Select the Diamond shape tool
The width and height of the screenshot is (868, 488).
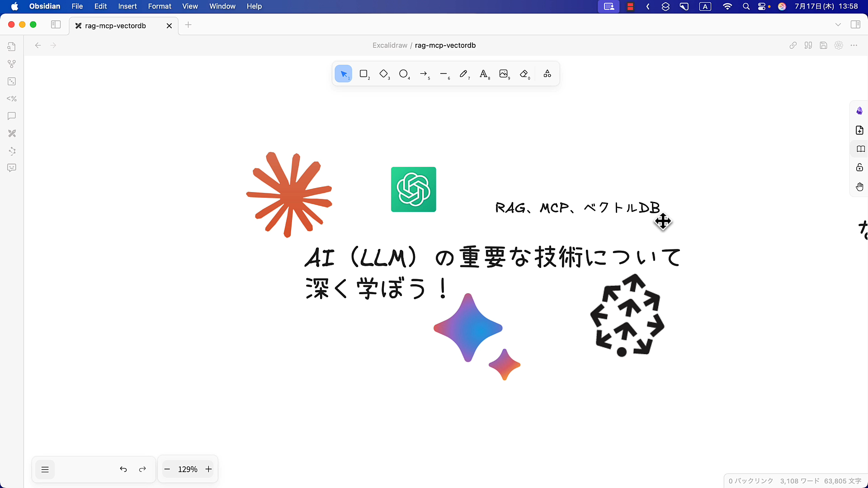pyautogui.click(x=384, y=74)
